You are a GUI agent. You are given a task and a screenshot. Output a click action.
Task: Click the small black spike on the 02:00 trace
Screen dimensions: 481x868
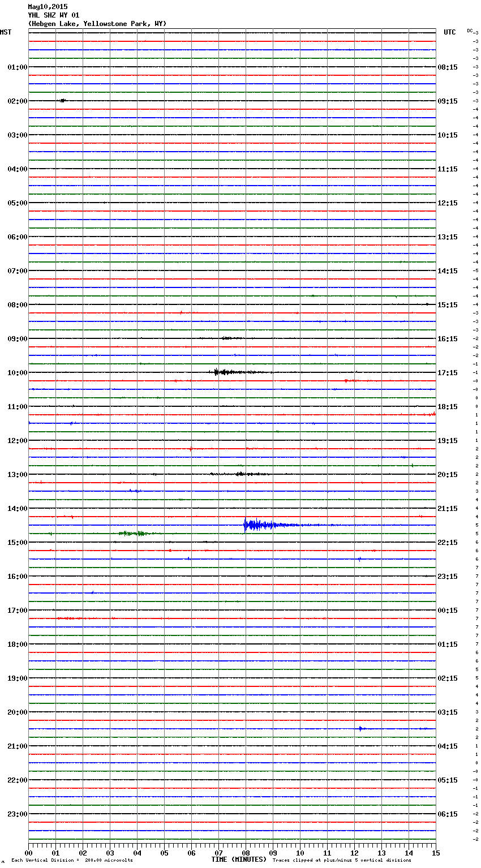coord(62,101)
